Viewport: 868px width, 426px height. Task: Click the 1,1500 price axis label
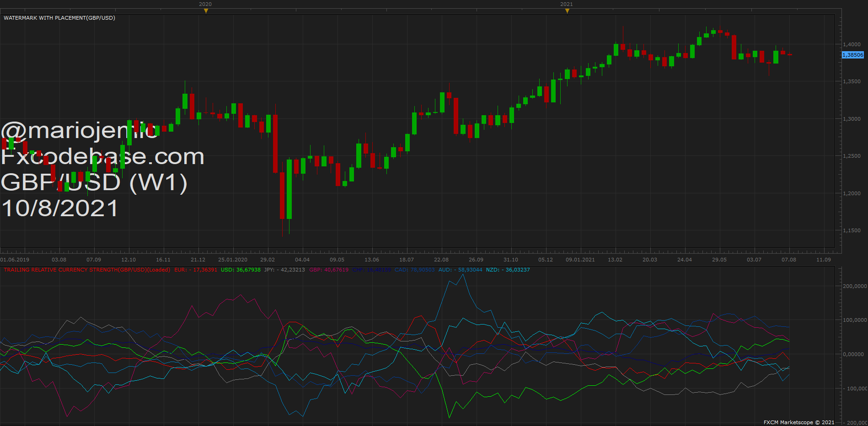click(852, 230)
